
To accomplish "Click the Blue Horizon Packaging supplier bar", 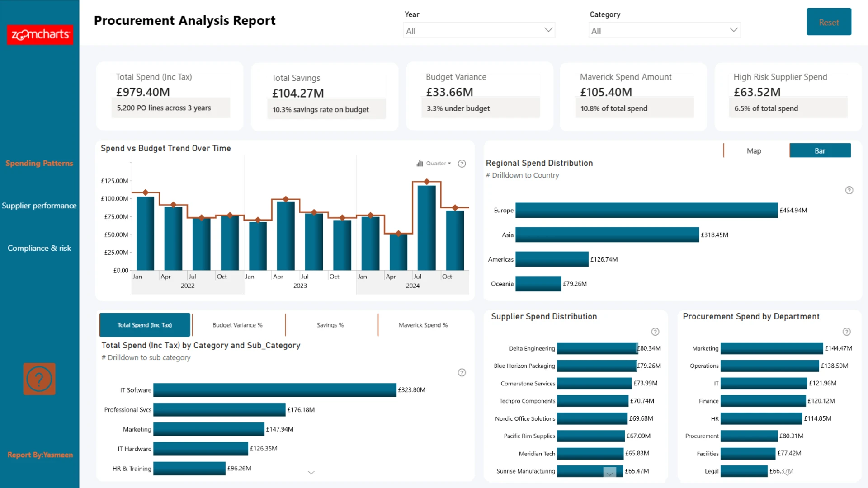I will point(597,366).
